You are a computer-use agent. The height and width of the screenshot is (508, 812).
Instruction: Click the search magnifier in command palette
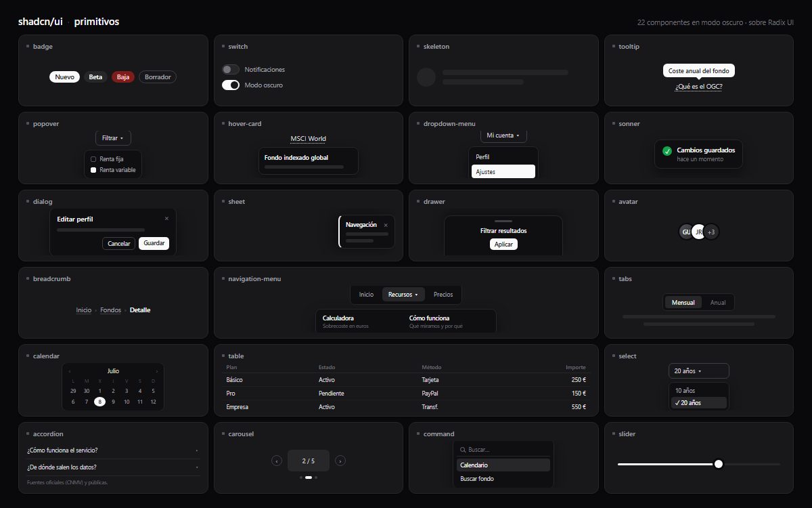[x=463, y=450]
